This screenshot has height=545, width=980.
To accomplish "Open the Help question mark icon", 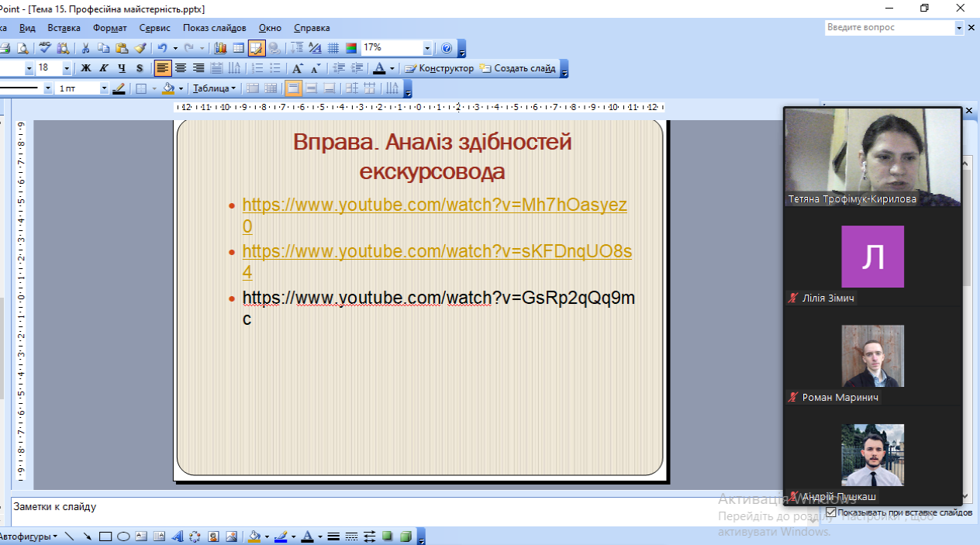I will 447,48.
